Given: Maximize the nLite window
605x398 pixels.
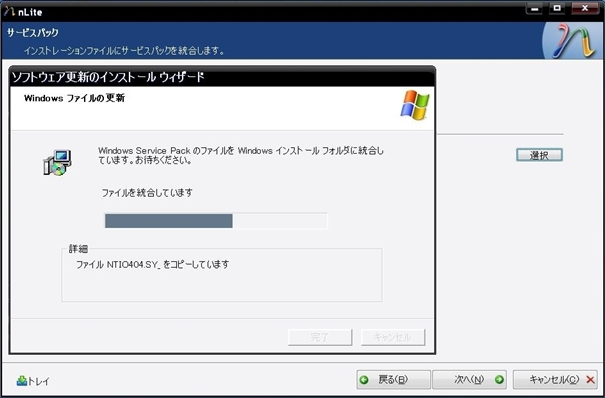Looking at the screenshot, I should tap(557, 8).
